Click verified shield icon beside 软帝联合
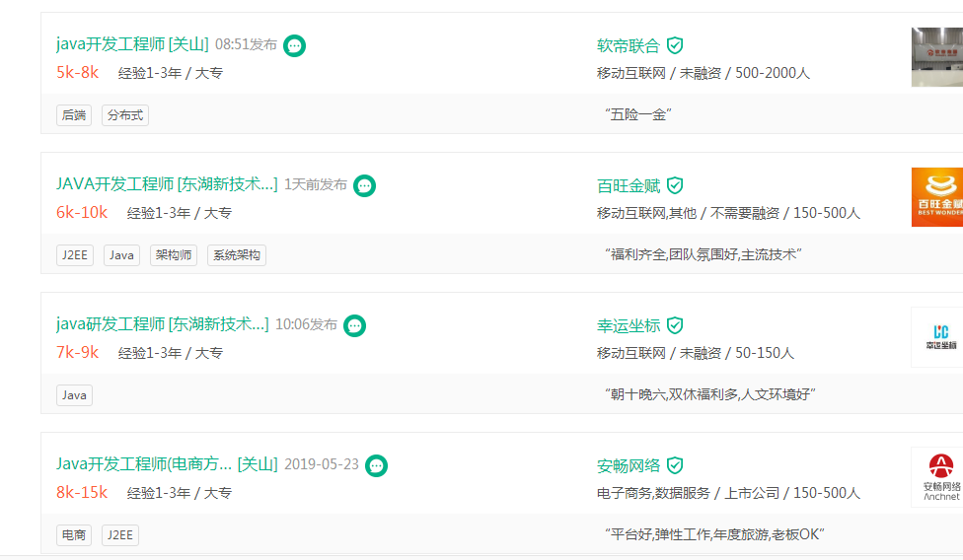This screenshot has height=560, width=963. click(x=675, y=45)
